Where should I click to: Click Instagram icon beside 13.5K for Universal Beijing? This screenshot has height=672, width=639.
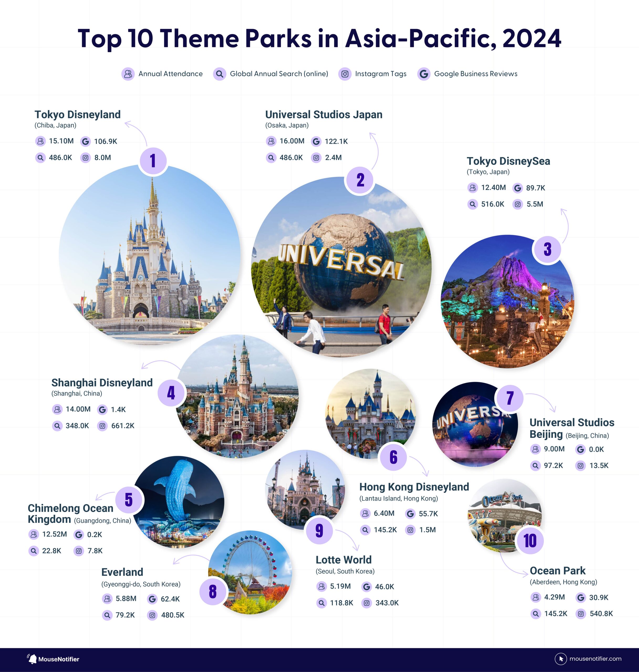(580, 465)
